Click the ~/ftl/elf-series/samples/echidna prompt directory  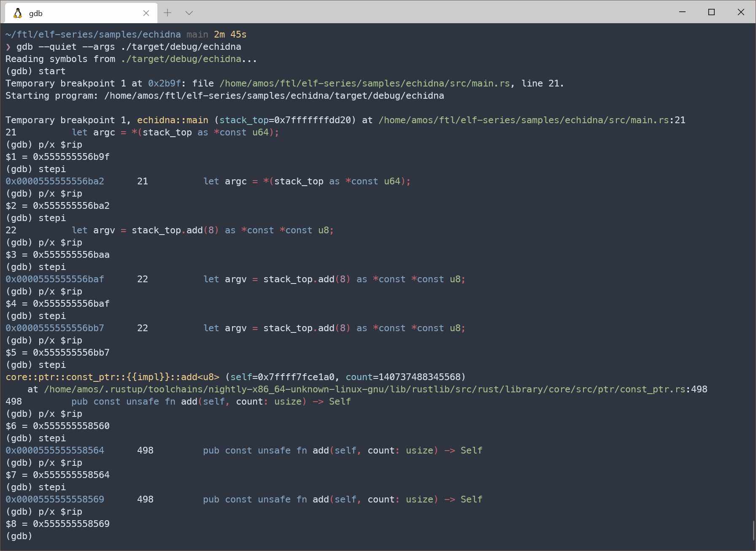pyautogui.click(x=93, y=35)
